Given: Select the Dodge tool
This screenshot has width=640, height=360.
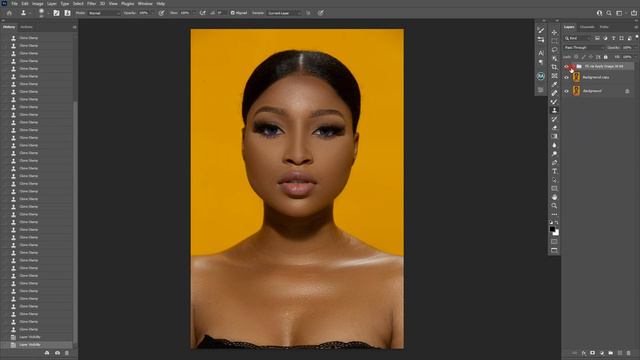Looking at the screenshot, I should [554, 154].
